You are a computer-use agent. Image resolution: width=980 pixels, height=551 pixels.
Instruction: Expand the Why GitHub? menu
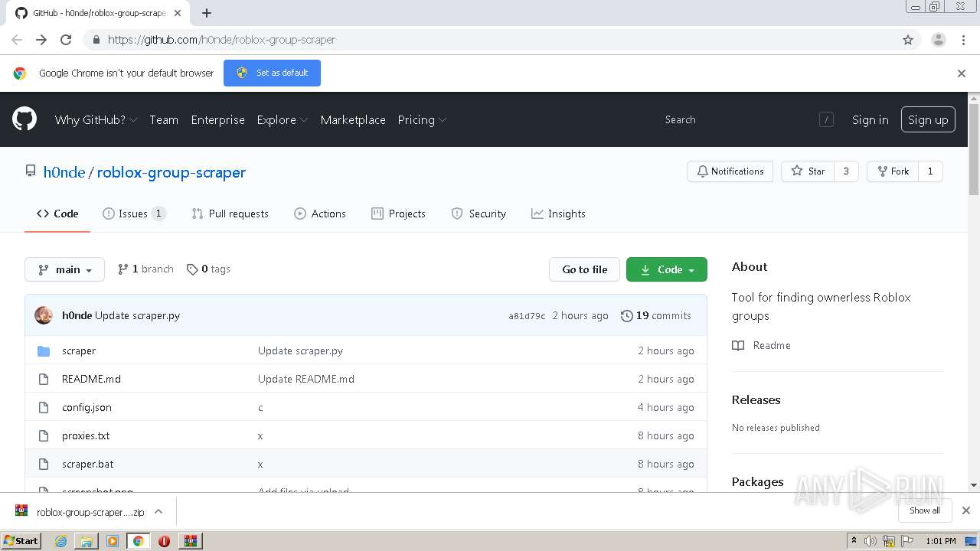pyautogui.click(x=96, y=119)
